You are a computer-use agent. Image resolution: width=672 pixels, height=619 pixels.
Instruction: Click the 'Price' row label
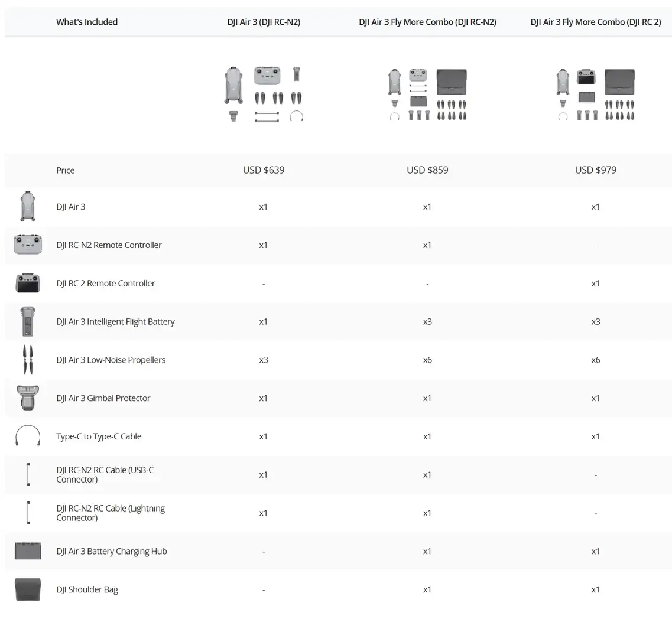(x=65, y=170)
